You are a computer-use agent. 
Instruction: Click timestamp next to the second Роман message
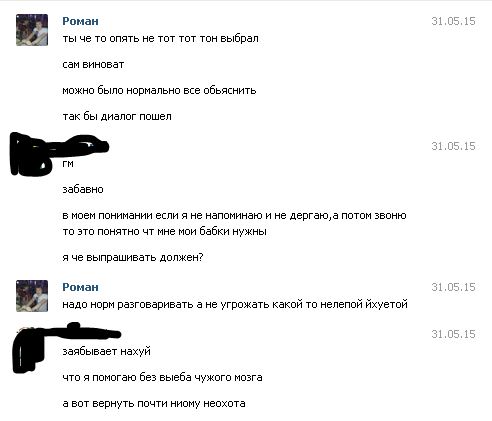(x=453, y=287)
